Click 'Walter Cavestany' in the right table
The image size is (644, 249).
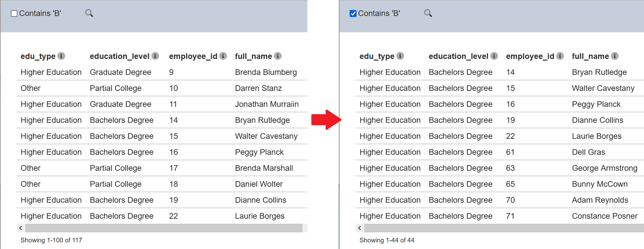[x=603, y=88]
